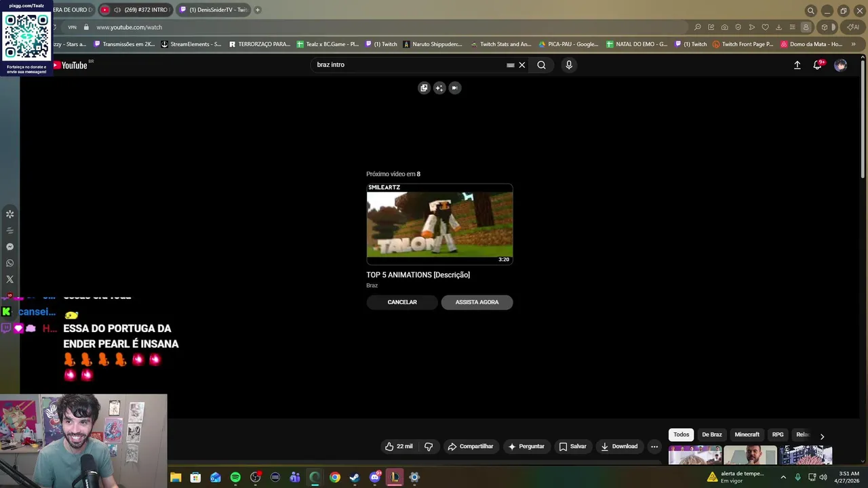Switch to DenisSniderTV Twitch browser tab

(213, 10)
